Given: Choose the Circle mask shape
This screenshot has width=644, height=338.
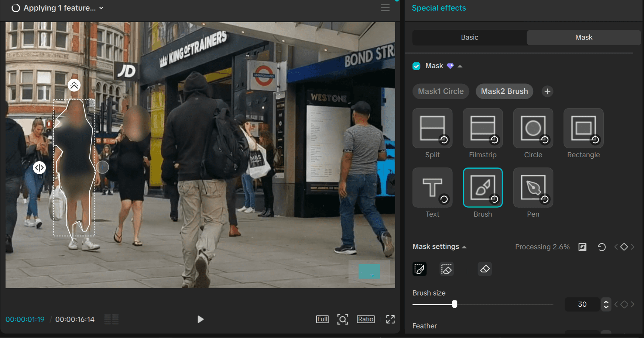Looking at the screenshot, I should pyautogui.click(x=533, y=128).
